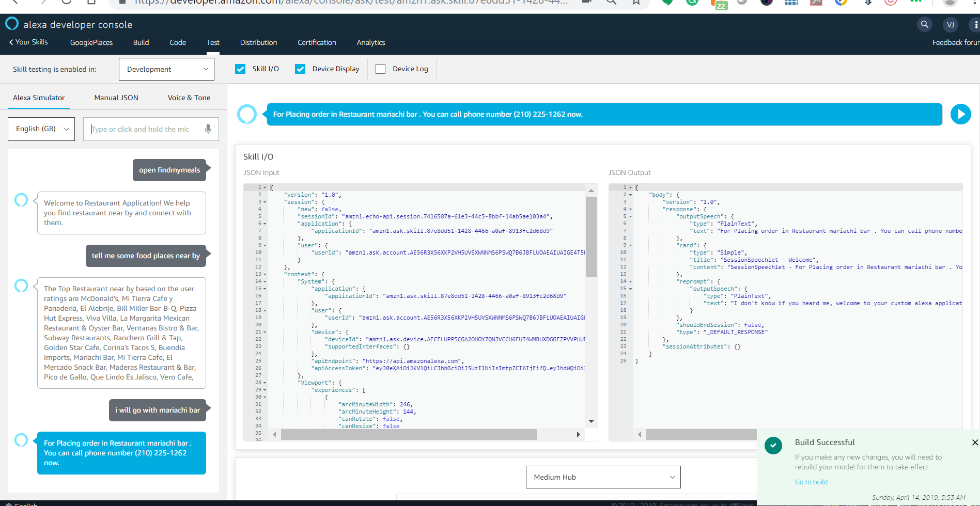This screenshot has width=980, height=506.
Task: Click JSON Input vertical scrollbar thumb
Action: click(x=591, y=236)
